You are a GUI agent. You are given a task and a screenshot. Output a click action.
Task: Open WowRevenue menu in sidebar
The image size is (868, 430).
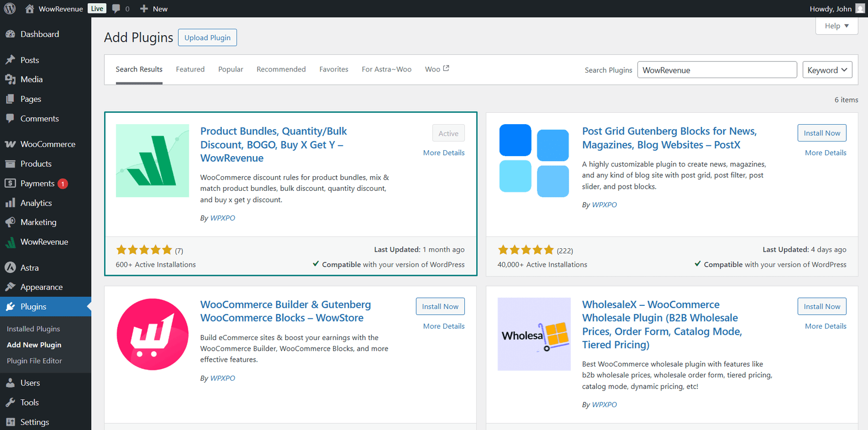[x=46, y=242]
